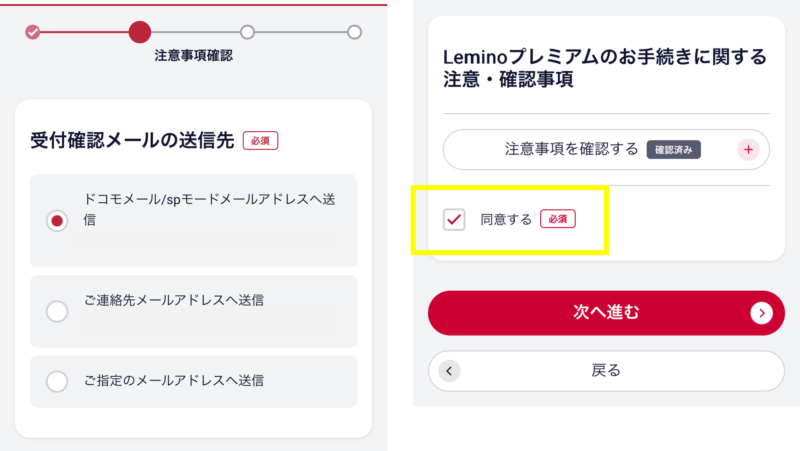Click the white arrow circle on 次へ進む
800x451 pixels.
(761, 313)
